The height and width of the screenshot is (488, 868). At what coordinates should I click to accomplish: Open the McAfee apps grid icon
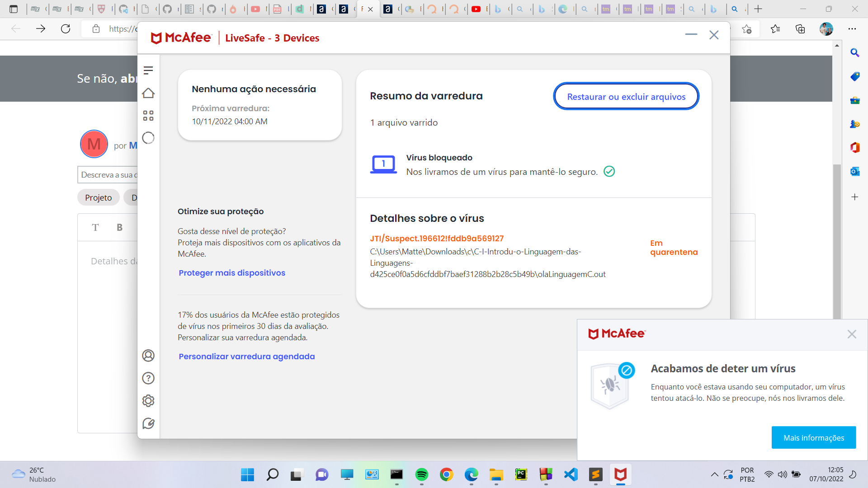[148, 116]
